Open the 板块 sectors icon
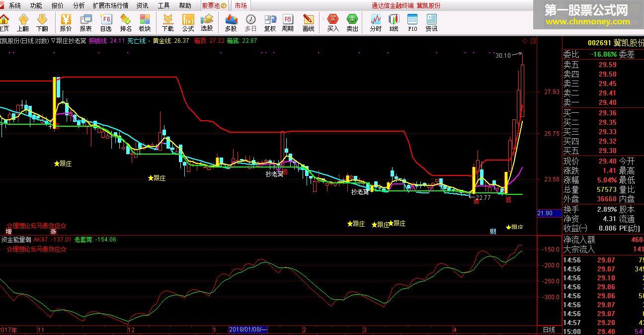Viewport: 644px width, 335px height. point(145,22)
